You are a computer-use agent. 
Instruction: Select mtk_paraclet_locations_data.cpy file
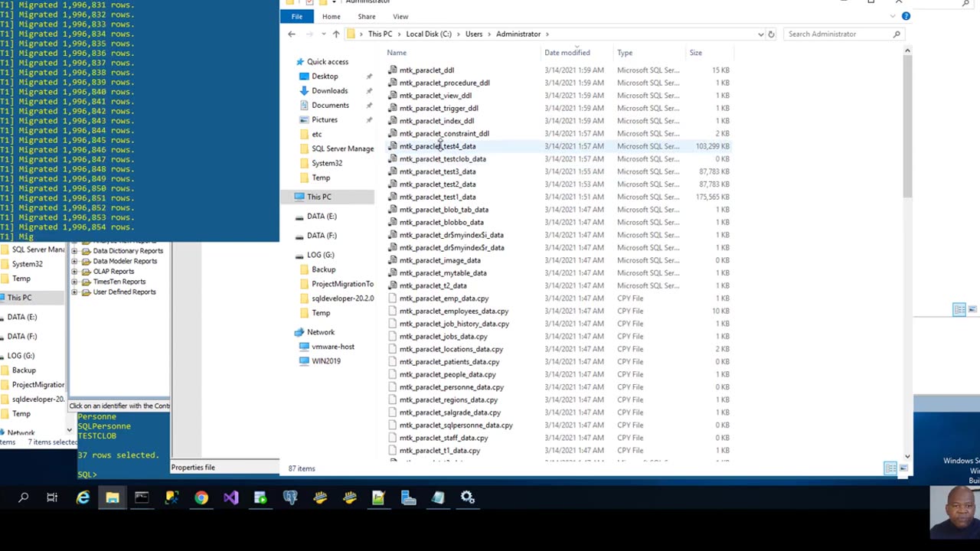click(451, 349)
